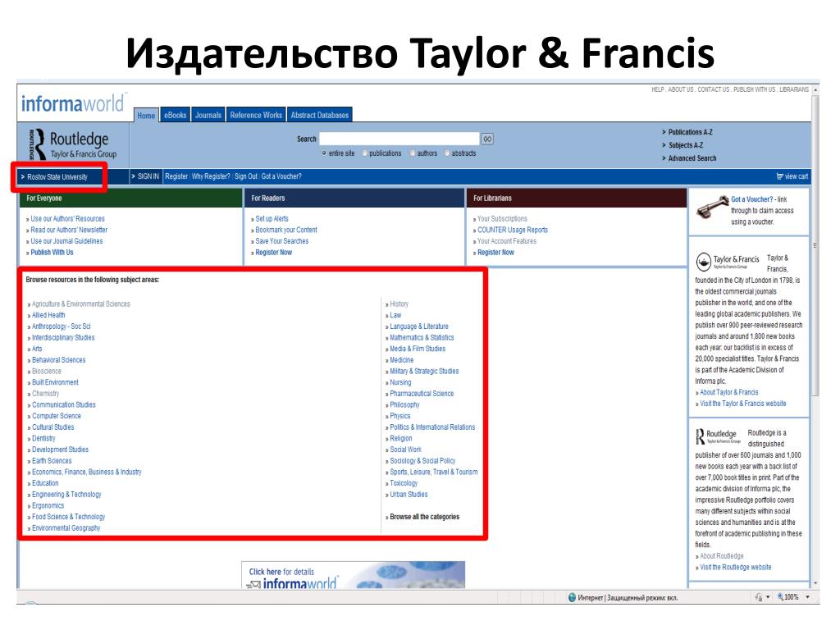The height and width of the screenshot is (630, 840).
Task: Open the CONTACT US top link
Action: coord(713,89)
